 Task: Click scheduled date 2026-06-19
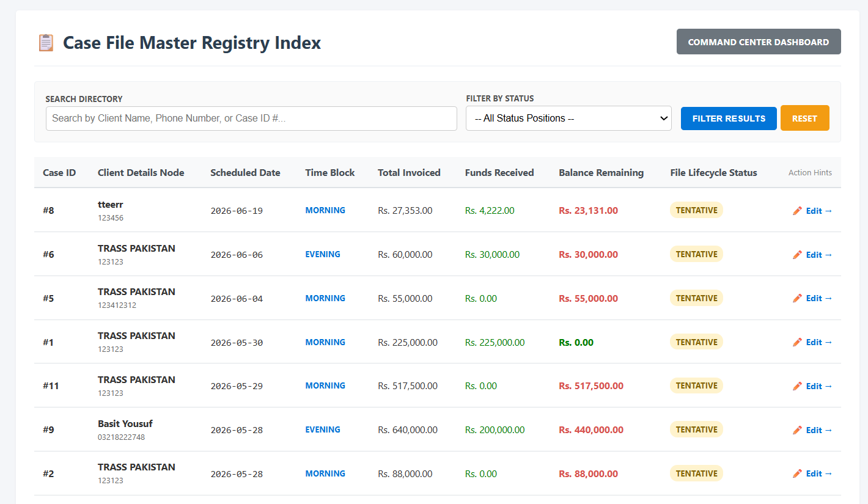click(x=237, y=211)
